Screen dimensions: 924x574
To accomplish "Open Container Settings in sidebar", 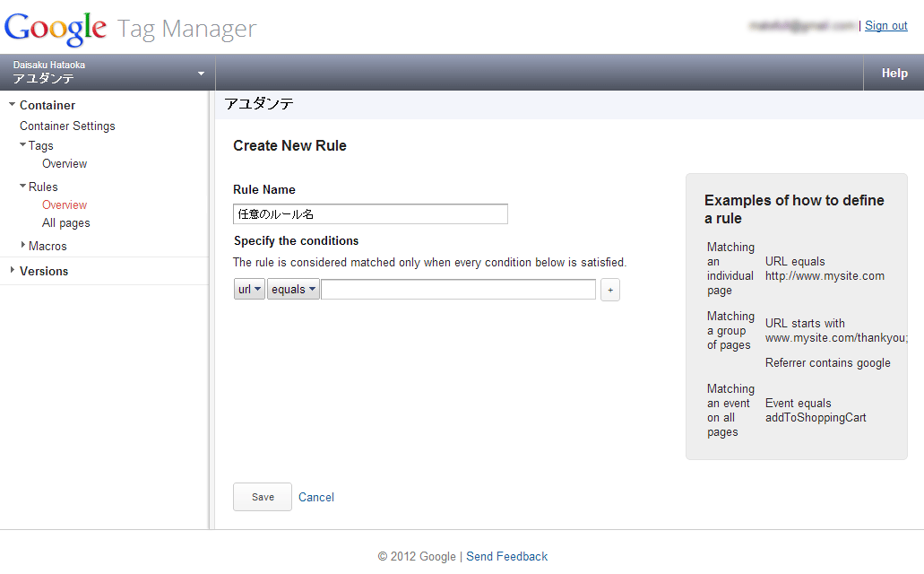I will 67,126.
